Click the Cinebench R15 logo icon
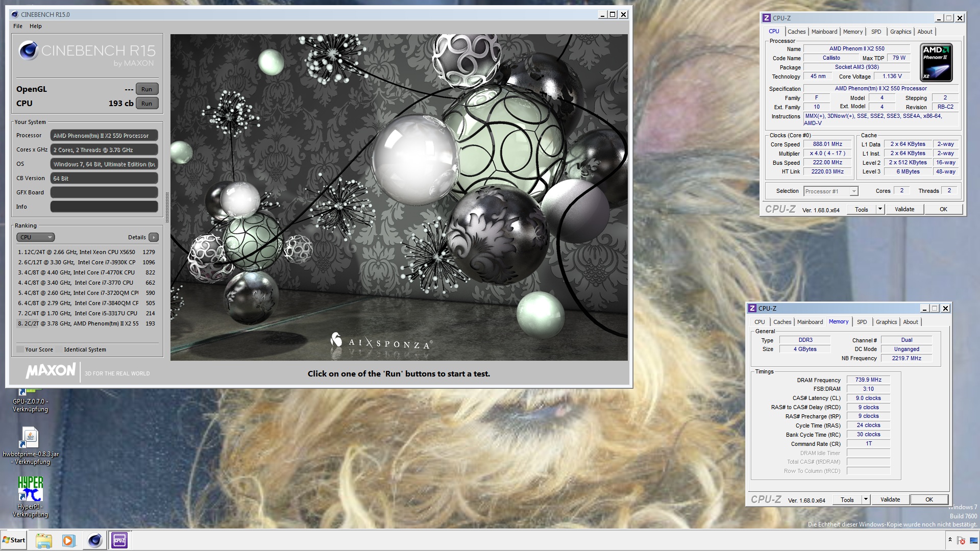Screen dimensions: 980x551 point(28,51)
